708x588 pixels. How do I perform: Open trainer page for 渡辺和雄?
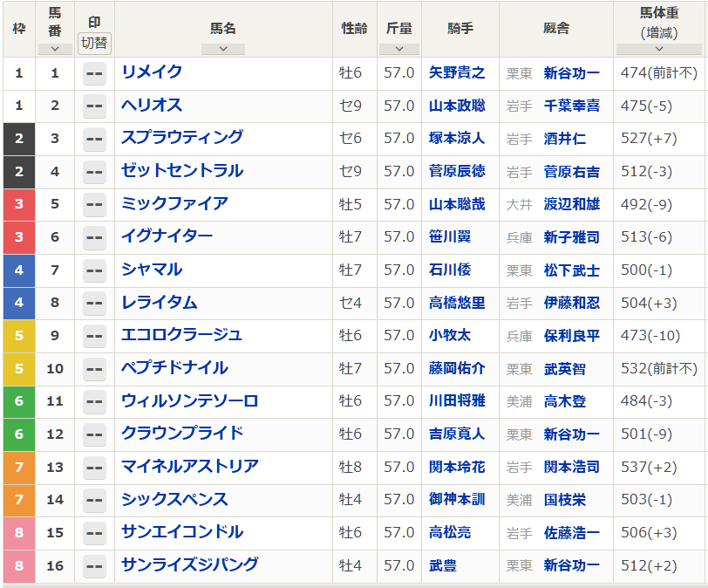[571, 204]
